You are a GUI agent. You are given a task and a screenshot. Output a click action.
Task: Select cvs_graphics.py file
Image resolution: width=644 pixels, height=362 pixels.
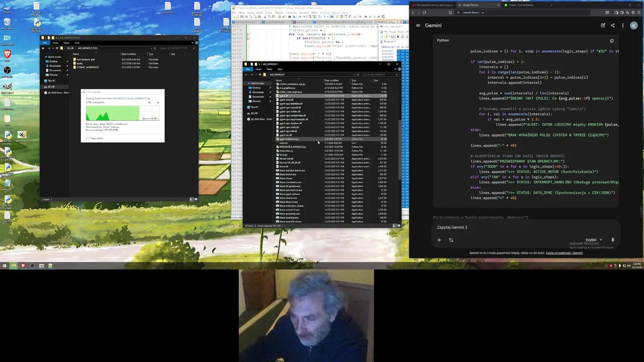click(286, 88)
